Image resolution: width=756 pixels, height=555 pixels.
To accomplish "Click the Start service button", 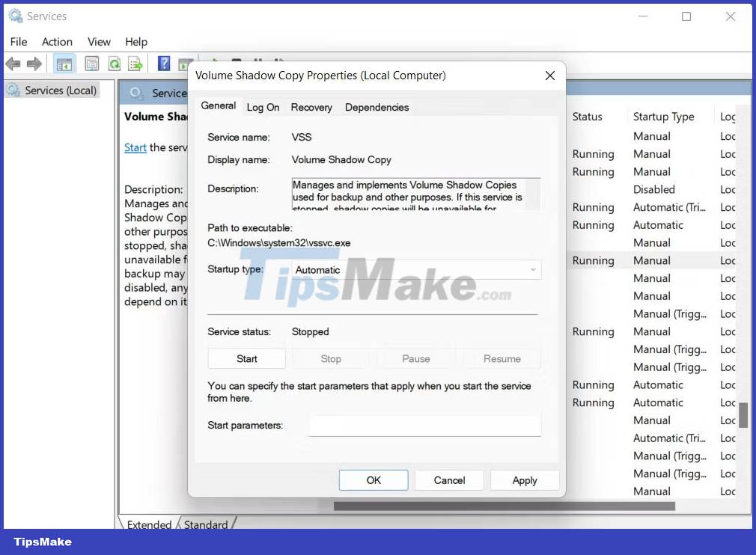I will coord(246,358).
